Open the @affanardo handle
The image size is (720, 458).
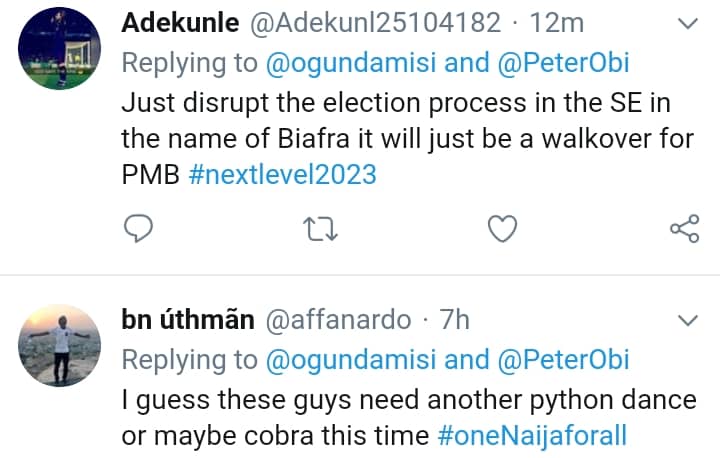[337, 321]
